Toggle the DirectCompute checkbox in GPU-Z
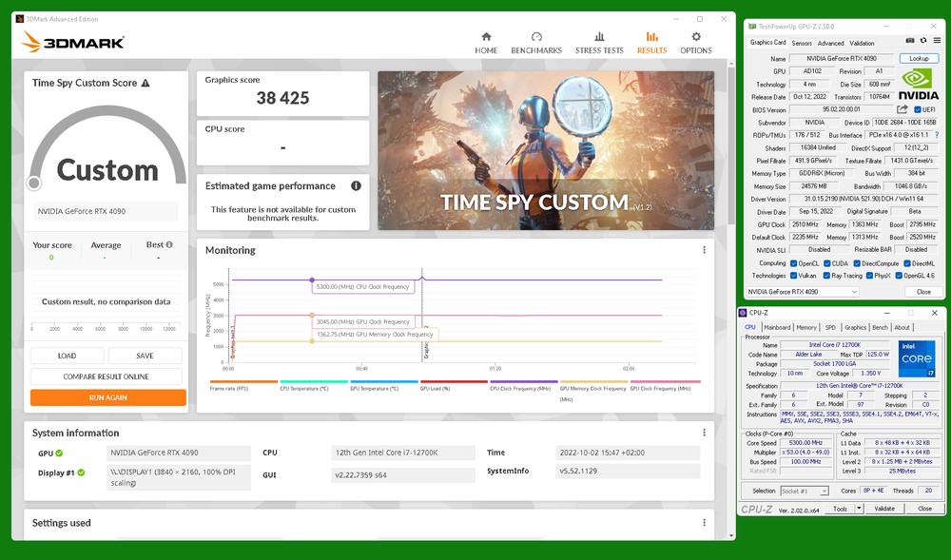The width and height of the screenshot is (951, 560). tap(857, 263)
